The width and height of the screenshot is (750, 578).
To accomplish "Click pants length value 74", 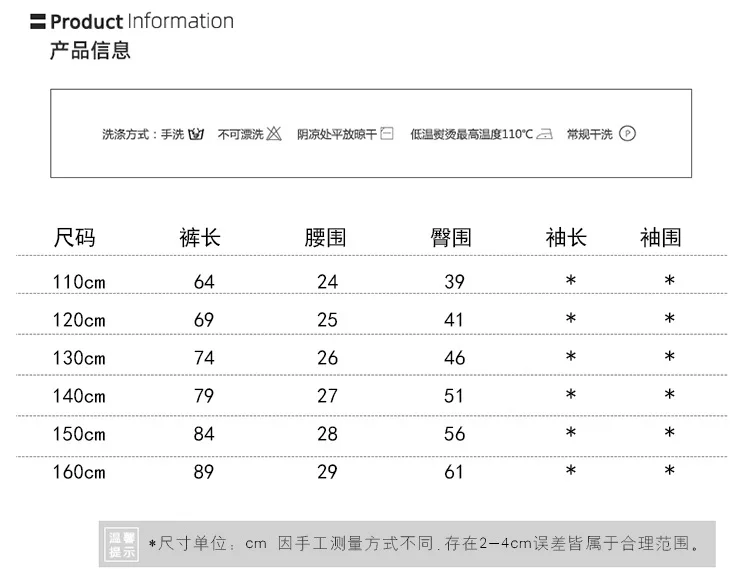I will 204,358.
